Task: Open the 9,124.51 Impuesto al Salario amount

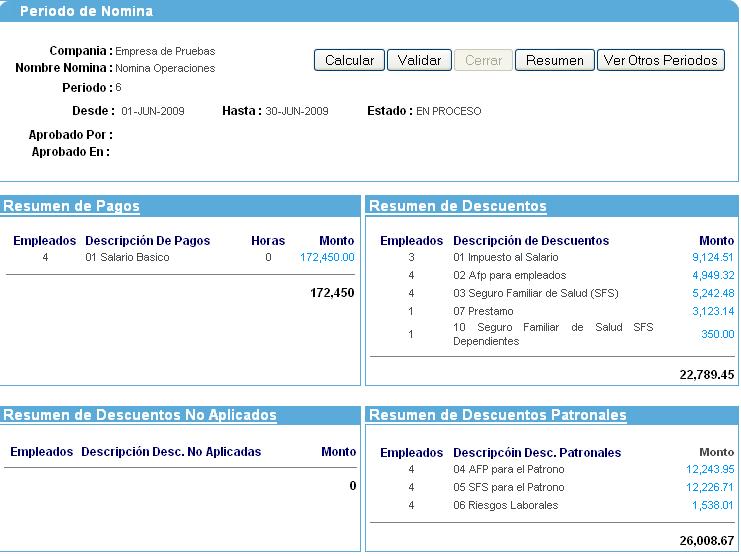Action: pos(712,257)
